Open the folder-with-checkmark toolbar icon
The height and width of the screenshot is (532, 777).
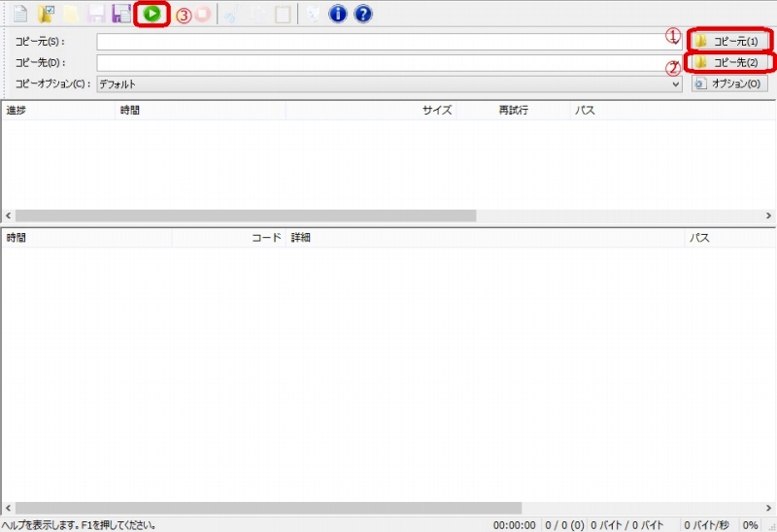point(46,14)
